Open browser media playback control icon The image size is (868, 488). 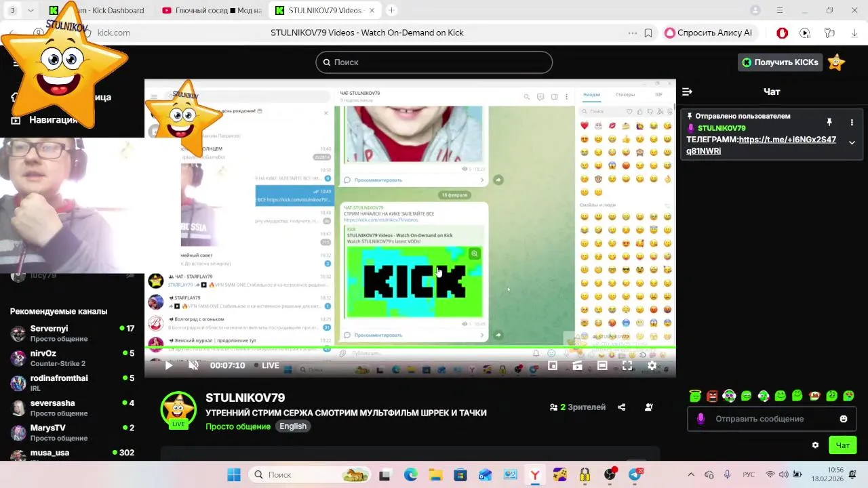click(805, 33)
